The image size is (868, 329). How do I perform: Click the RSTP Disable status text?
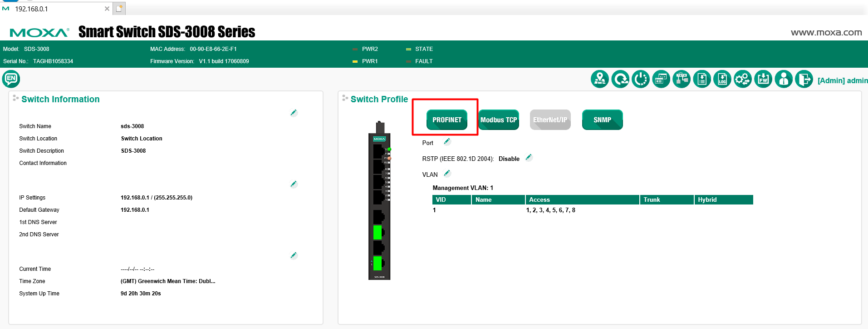(x=509, y=159)
